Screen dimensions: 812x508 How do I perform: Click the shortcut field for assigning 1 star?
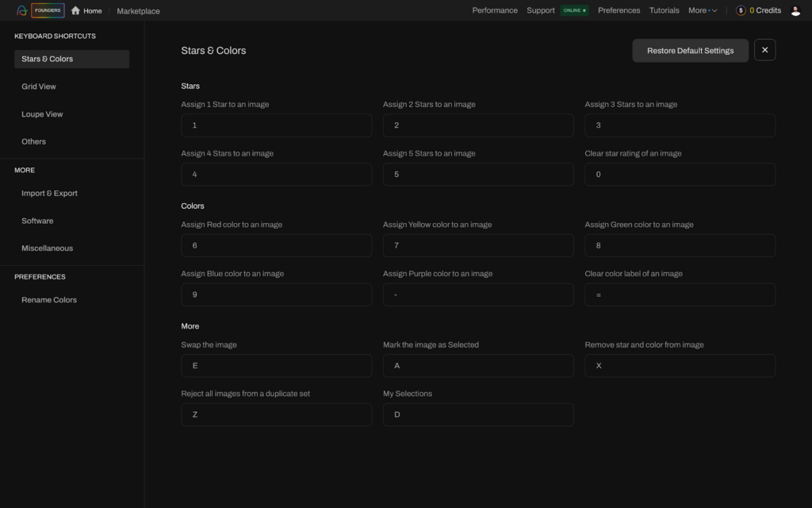(276, 125)
